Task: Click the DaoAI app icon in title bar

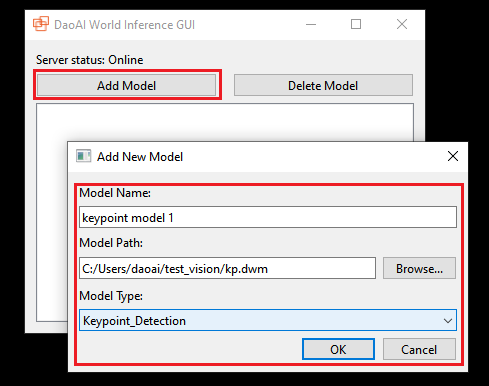Action: pos(41,24)
